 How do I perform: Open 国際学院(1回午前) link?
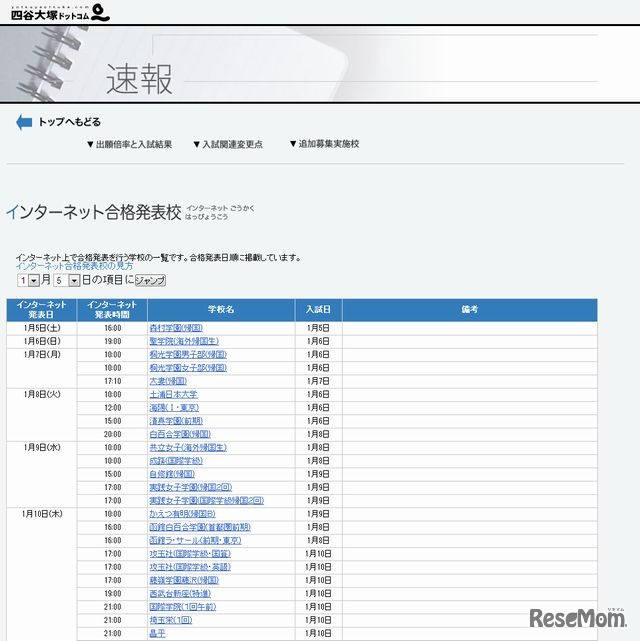[x=183, y=607]
